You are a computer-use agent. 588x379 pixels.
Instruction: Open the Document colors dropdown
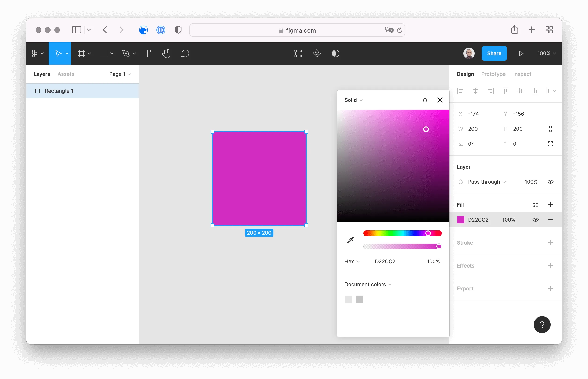point(367,284)
